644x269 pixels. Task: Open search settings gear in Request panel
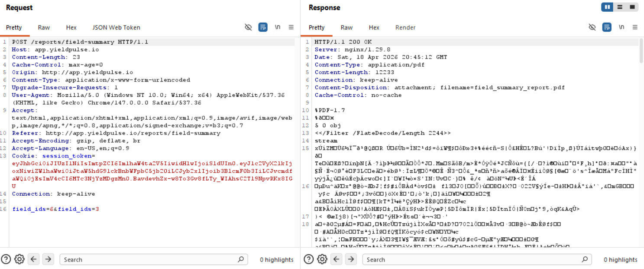click(19, 259)
